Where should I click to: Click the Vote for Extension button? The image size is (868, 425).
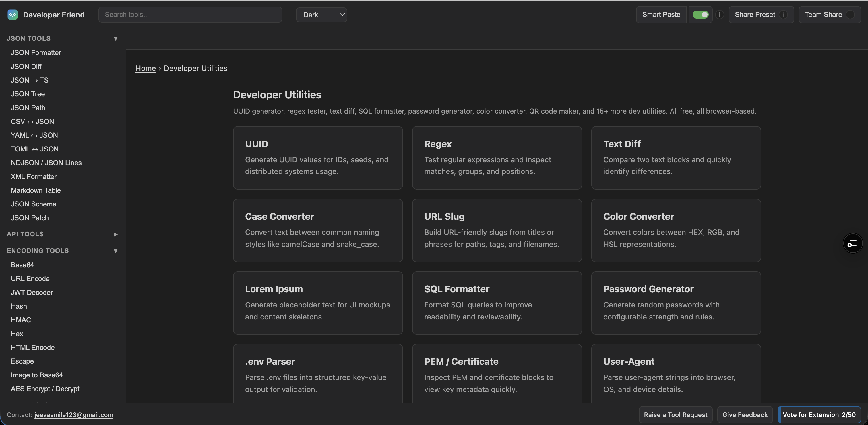point(819,415)
